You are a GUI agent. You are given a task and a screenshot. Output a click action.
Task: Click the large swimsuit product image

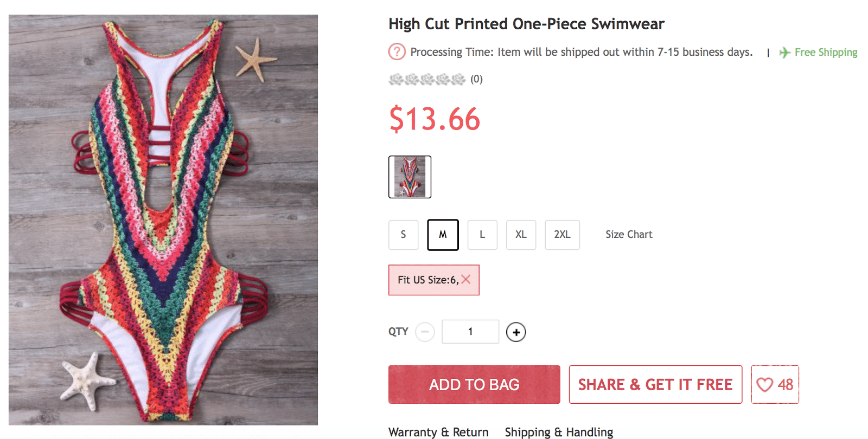click(x=163, y=219)
